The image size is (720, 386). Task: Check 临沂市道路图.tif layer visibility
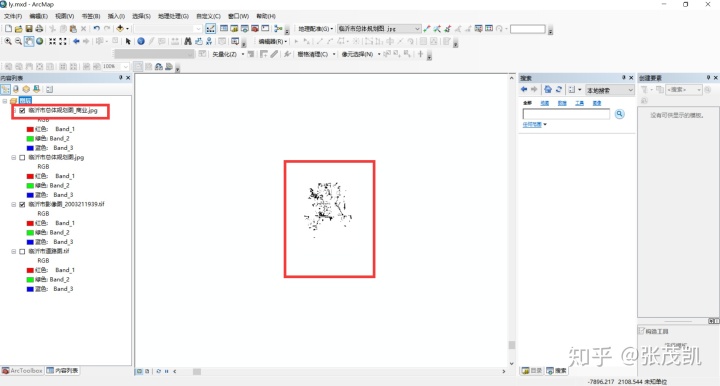click(22, 252)
